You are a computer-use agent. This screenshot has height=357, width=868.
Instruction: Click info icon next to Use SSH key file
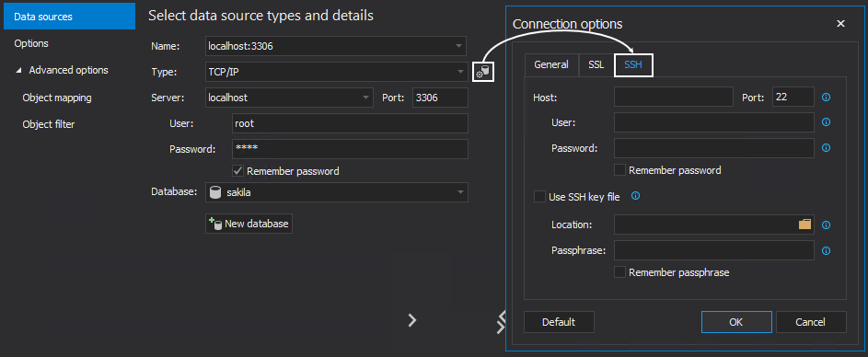[x=635, y=196]
